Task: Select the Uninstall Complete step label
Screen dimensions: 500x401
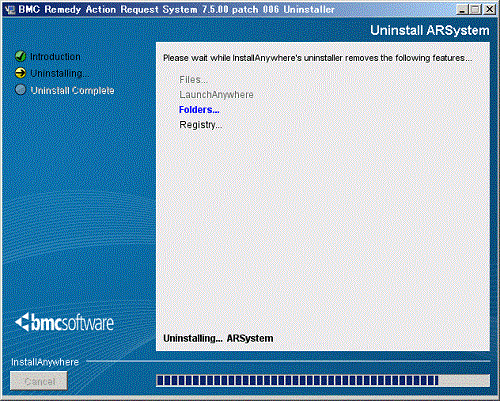Action: coord(72,90)
